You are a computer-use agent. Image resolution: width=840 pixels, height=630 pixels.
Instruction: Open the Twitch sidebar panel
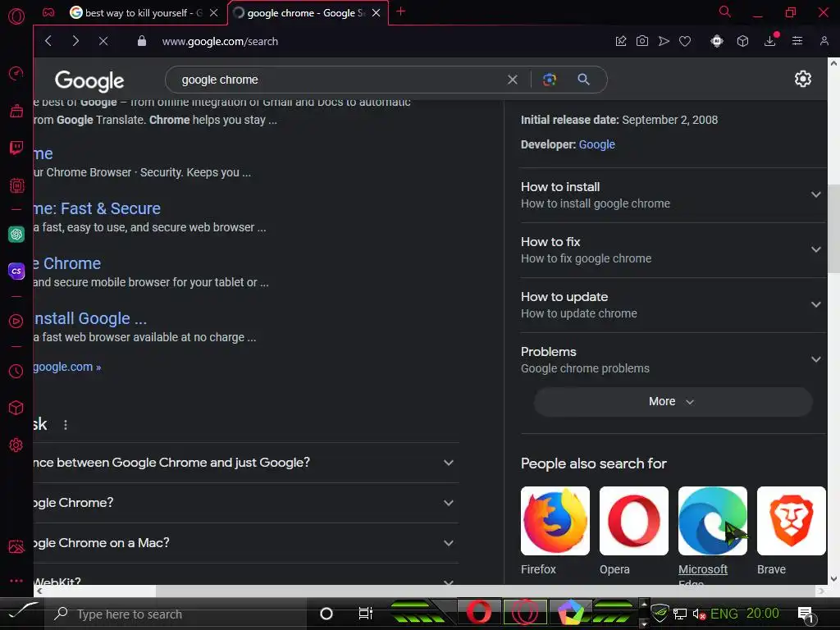pyautogui.click(x=16, y=148)
